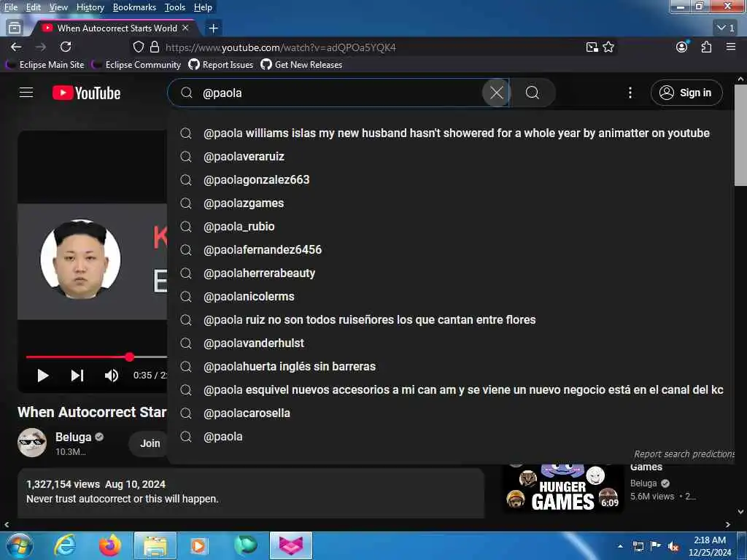This screenshot has height=560, width=747.
Task: Open Eclipse Main Site bookmark
Action: (x=44, y=65)
